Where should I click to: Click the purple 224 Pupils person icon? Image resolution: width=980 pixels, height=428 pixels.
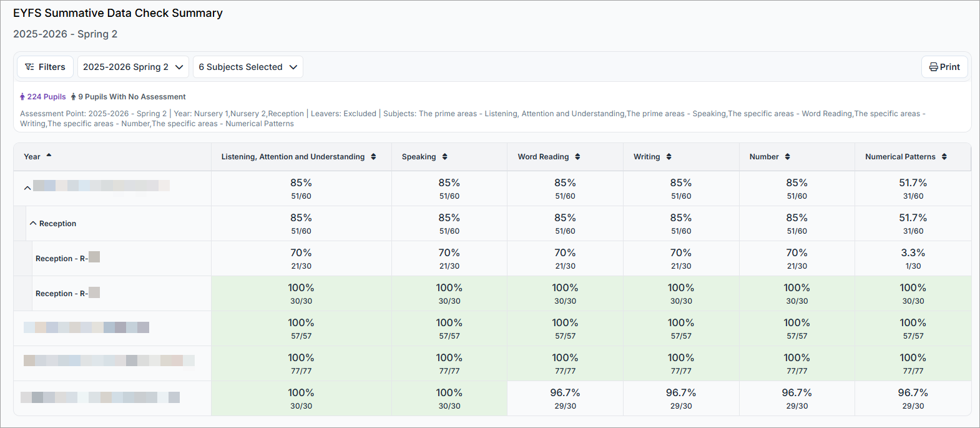(22, 97)
